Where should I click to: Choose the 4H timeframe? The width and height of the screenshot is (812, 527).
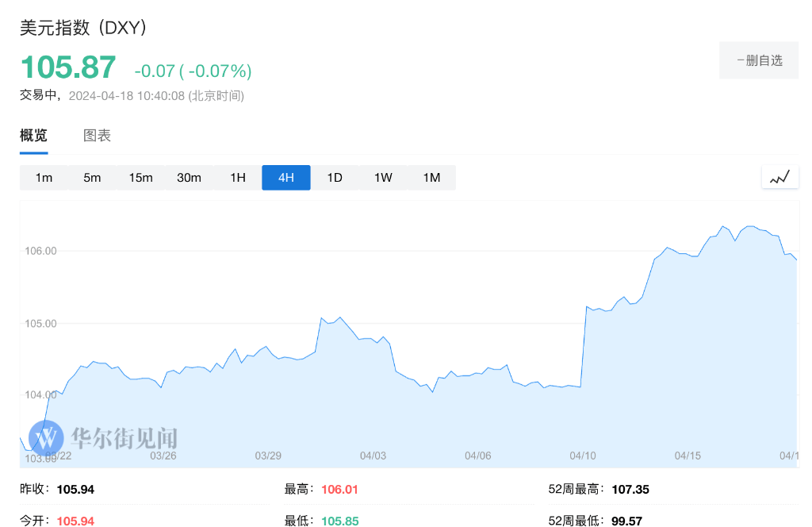click(286, 178)
